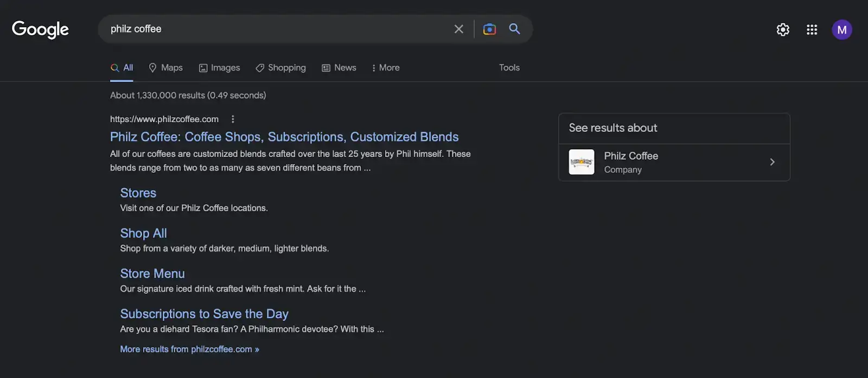Switch to the Maps tab
868x378 pixels.
coord(166,68)
